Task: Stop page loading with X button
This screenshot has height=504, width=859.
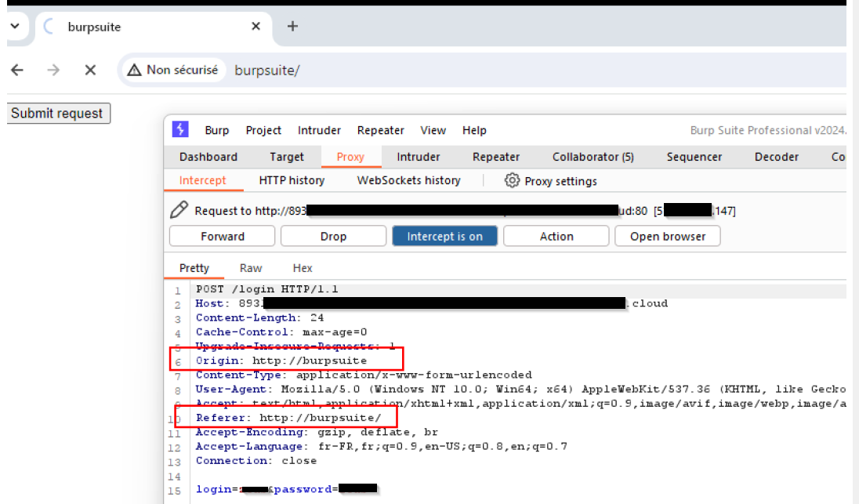Action: pyautogui.click(x=90, y=70)
